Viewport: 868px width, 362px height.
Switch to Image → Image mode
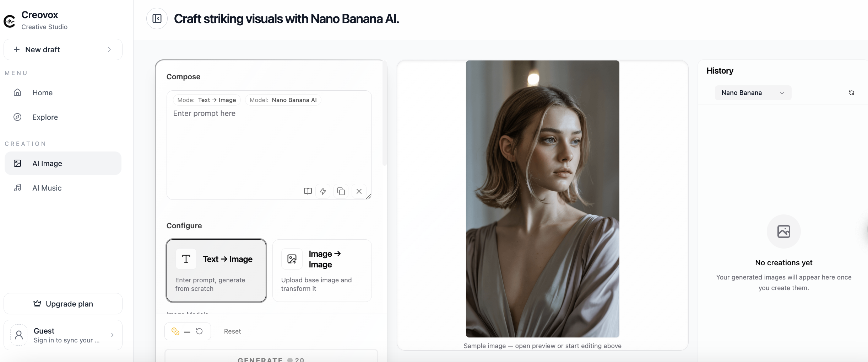click(321, 270)
